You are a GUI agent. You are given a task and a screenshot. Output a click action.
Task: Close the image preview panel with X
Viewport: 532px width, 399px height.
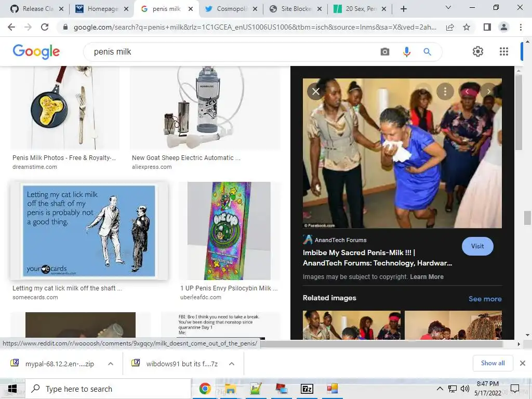(316, 91)
